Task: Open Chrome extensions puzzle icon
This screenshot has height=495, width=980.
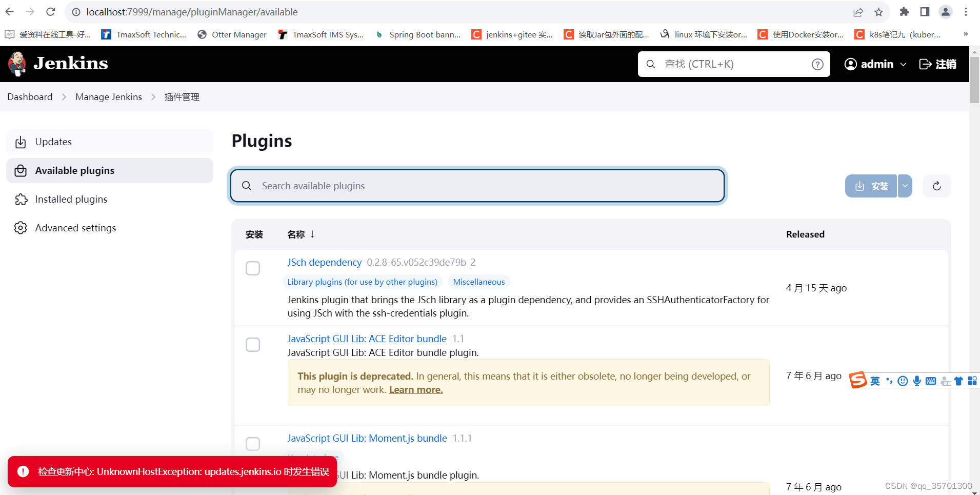Action: (x=905, y=12)
